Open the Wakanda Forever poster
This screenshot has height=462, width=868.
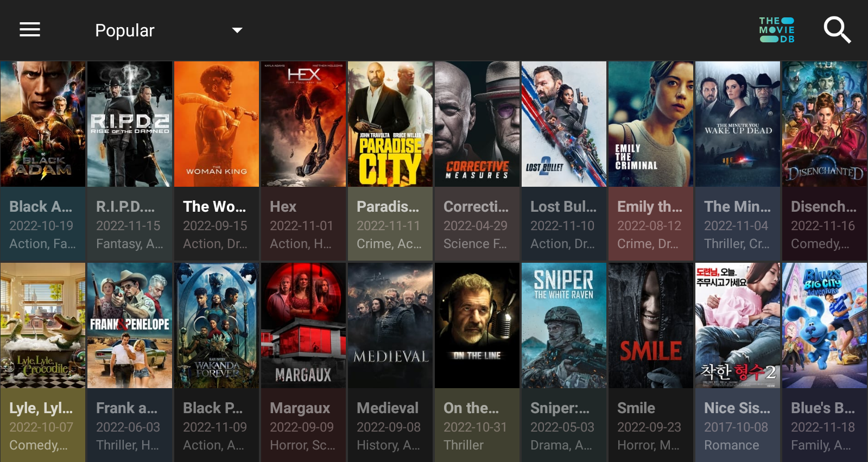coord(217,325)
